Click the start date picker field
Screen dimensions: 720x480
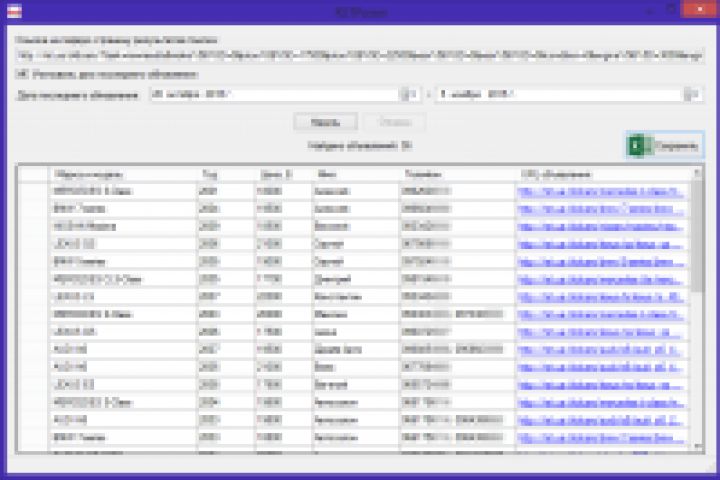(x=285, y=94)
